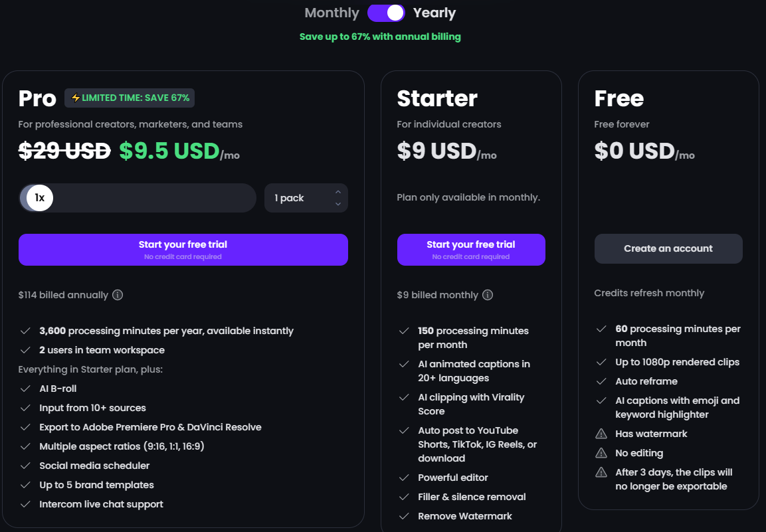Image resolution: width=766 pixels, height=532 pixels.
Task: Click the Save up to 67% text
Action: (x=380, y=37)
